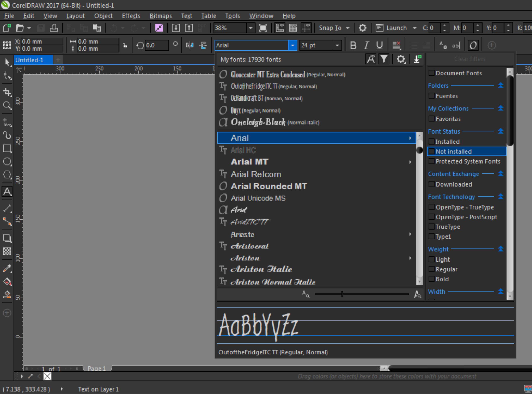Select the Polygon tool

7,175
